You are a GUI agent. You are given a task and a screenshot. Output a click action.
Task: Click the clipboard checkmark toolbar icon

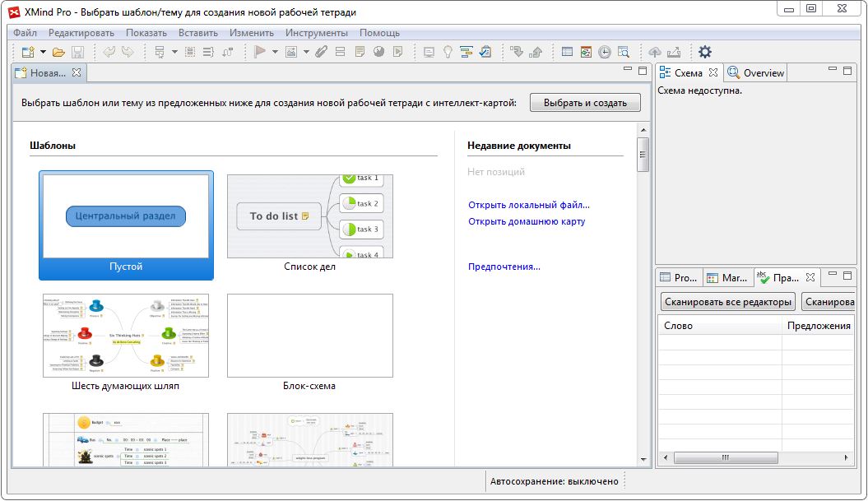coord(485,52)
